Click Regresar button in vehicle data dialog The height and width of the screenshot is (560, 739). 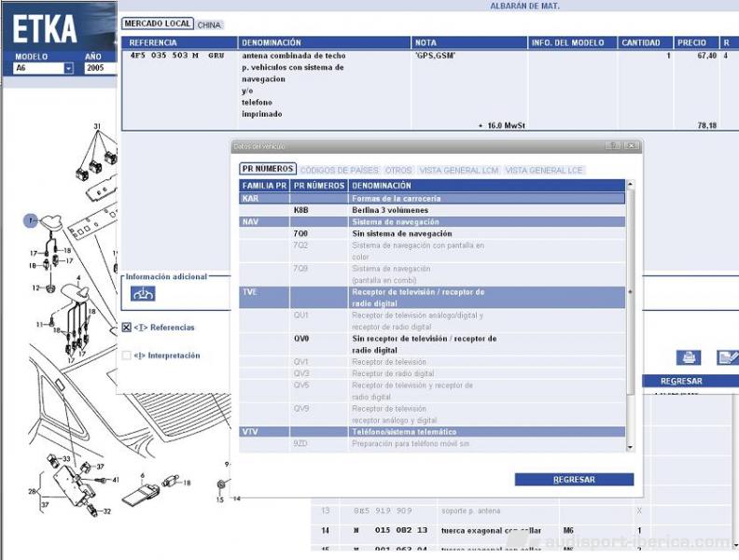(574, 480)
